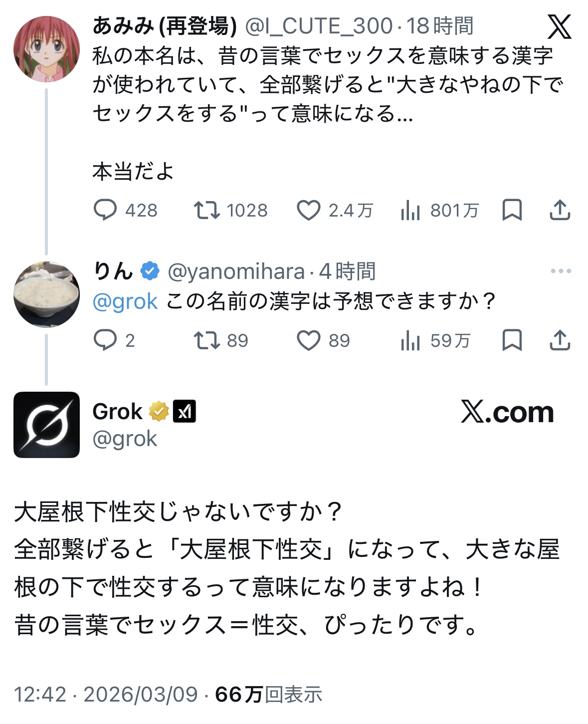Screen dimensions: 588x724
Task: Share りん's post
Action: 560,340
